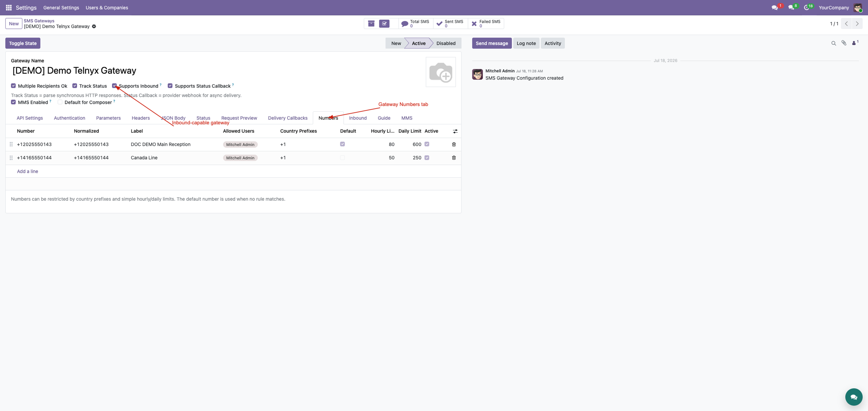Switch to API Settings tab

[x=30, y=118]
